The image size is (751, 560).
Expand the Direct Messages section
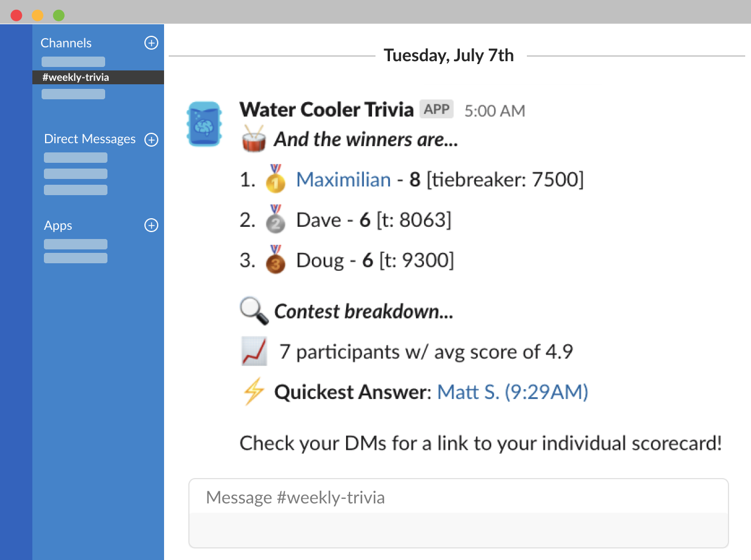pyautogui.click(x=90, y=139)
